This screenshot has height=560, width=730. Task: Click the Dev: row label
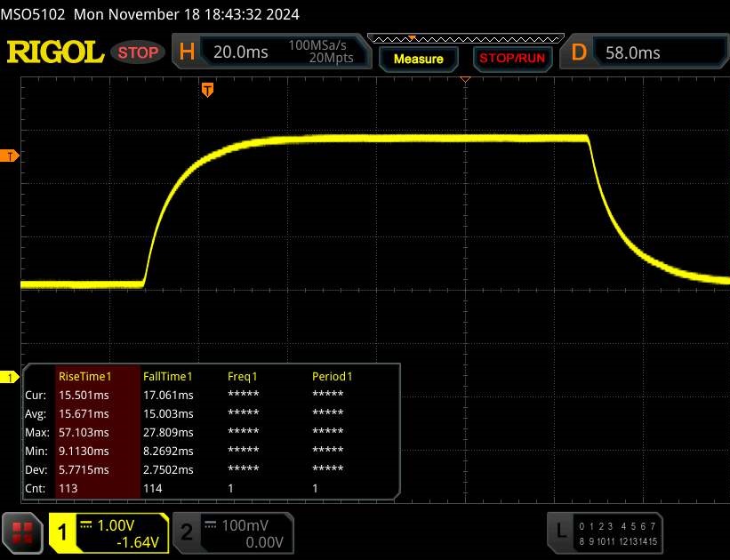pos(36,469)
